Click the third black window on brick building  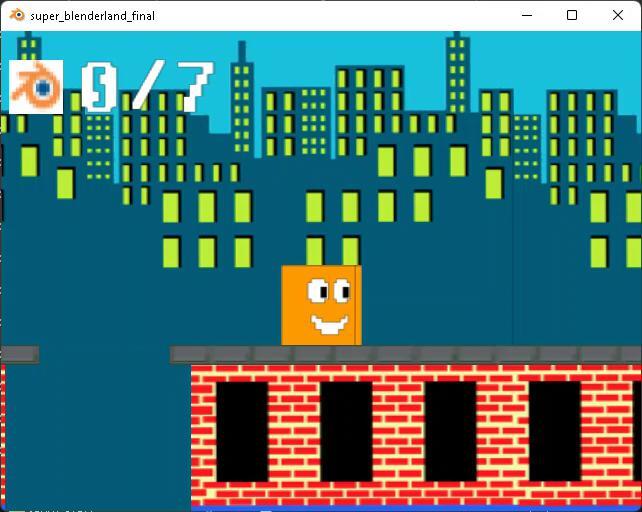click(x=450, y=431)
